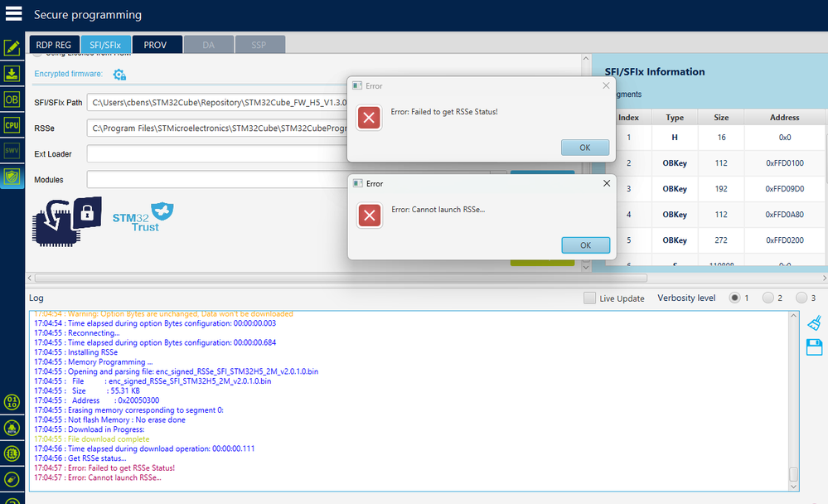This screenshot has height=504, width=828.
Task: Click log line 'Installing RSSe'
Action: pyautogui.click(x=76, y=352)
